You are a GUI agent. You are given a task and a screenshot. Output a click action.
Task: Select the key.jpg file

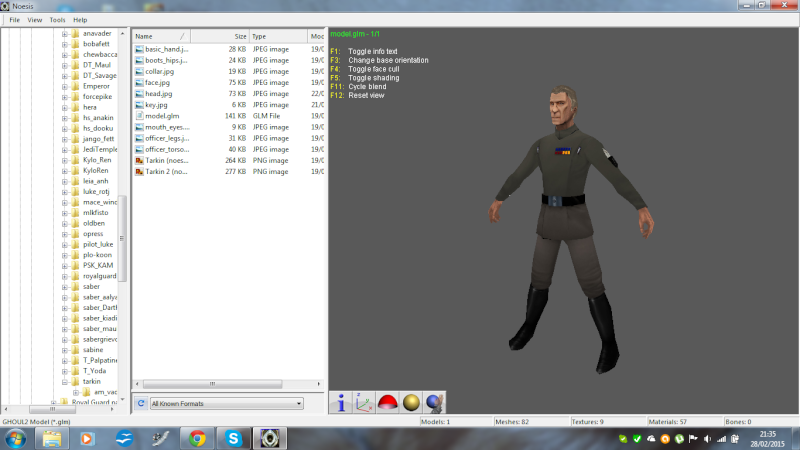156,105
